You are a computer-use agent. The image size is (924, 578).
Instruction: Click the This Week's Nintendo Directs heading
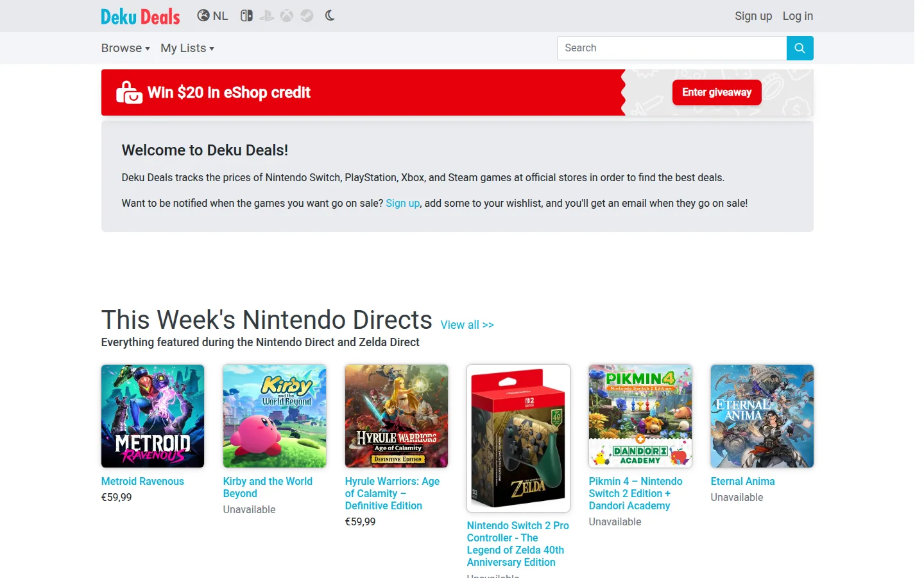coord(267,320)
